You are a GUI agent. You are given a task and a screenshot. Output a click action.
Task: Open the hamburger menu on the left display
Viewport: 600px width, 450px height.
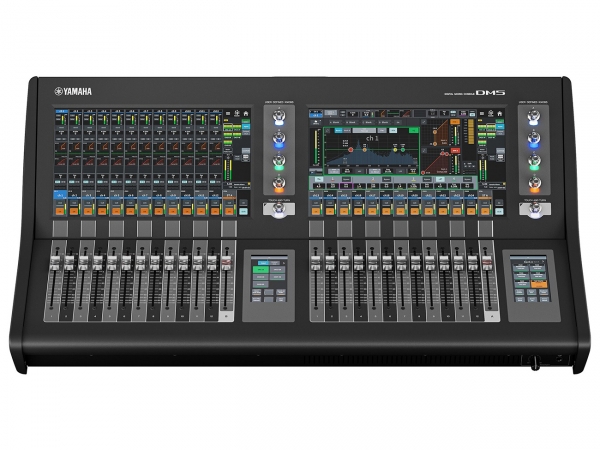pyautogui.click(x=228, y=113)
